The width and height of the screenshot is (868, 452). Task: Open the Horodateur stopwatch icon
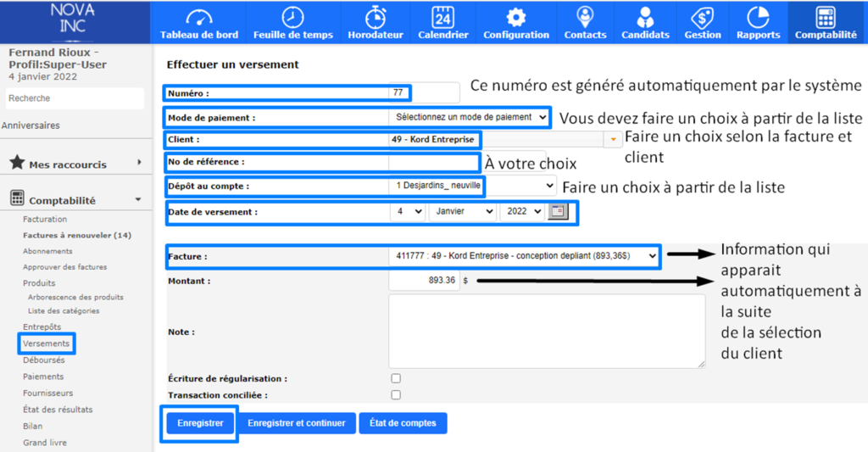point(376,17)
